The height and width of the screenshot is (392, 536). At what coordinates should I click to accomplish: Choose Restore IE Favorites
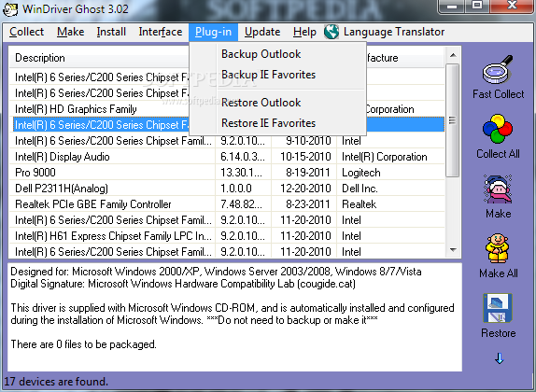click(277, 123)
